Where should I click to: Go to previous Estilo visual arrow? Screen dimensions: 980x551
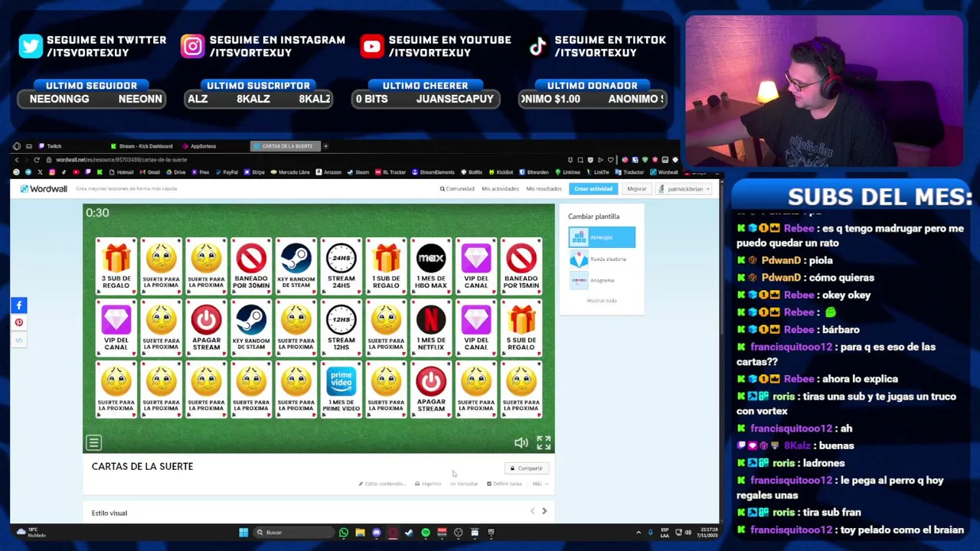pyautogui.click(x=532, y=511)
